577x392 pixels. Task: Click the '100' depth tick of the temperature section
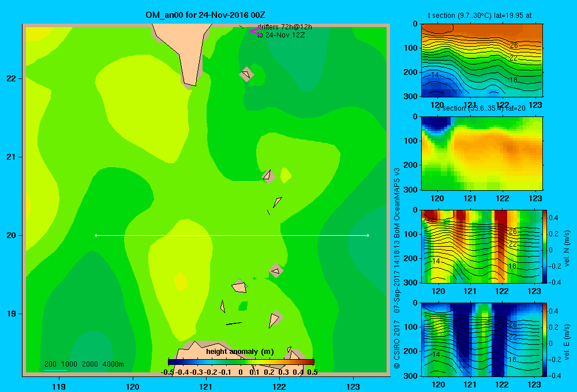[x=411, y=48]
